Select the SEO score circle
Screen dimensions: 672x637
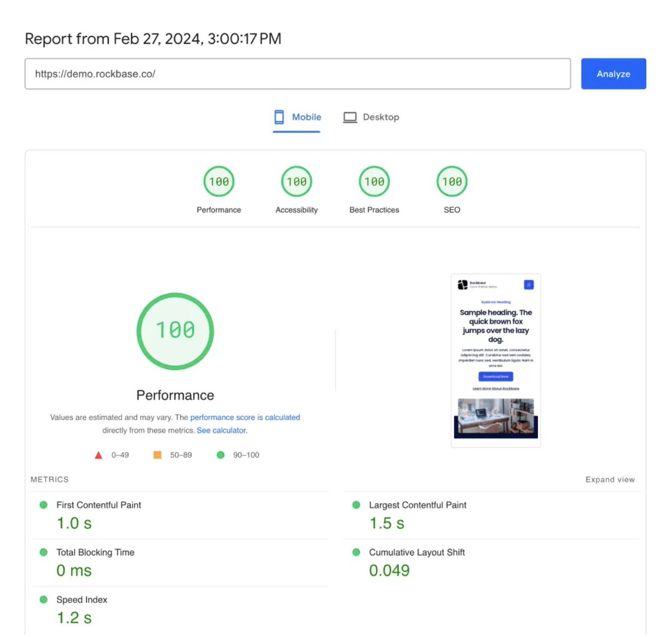451,181
